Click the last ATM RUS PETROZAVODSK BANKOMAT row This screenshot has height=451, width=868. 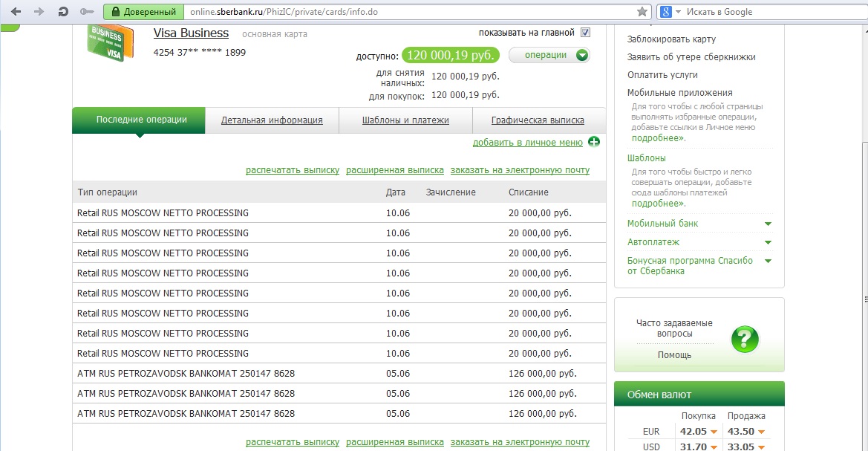tap(339, 413)
